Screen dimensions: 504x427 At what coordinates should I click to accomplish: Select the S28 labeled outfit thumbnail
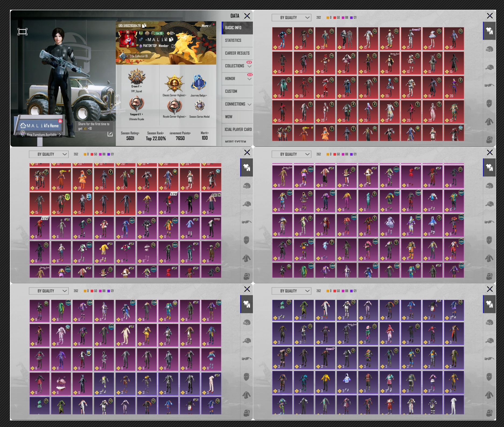40,228
